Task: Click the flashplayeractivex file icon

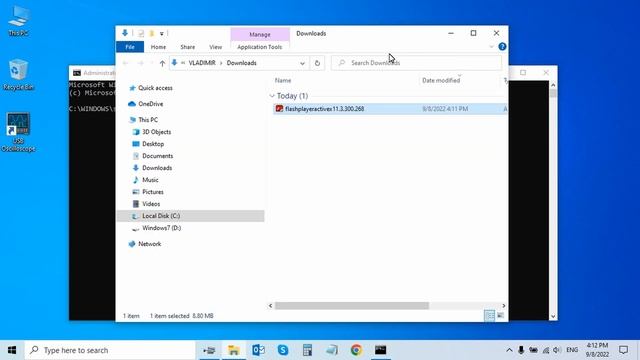Action: pyautogui.click(x=279, y=109)
